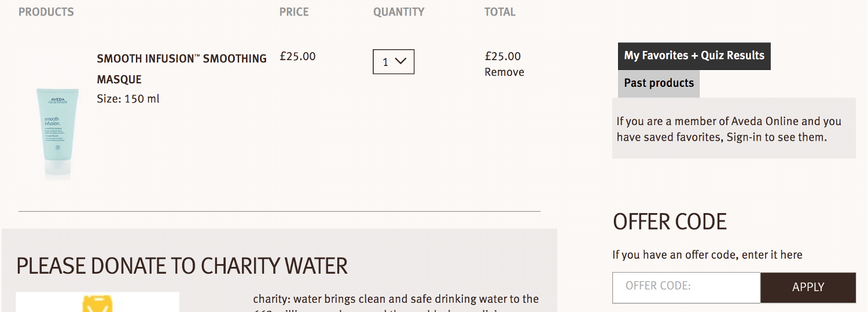The image size is (868, 312).
Task: Click the £25.00 amount above Remove
Action: [x=503, y=56]
